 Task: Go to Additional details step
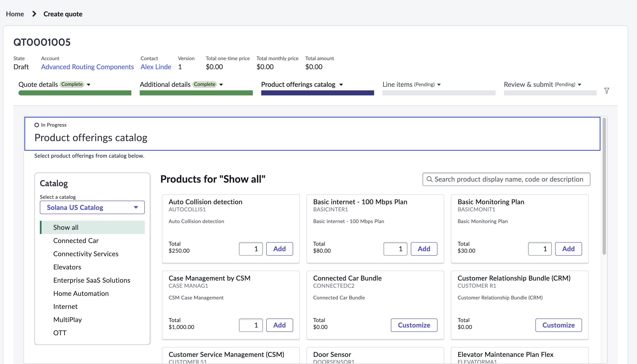165,84
